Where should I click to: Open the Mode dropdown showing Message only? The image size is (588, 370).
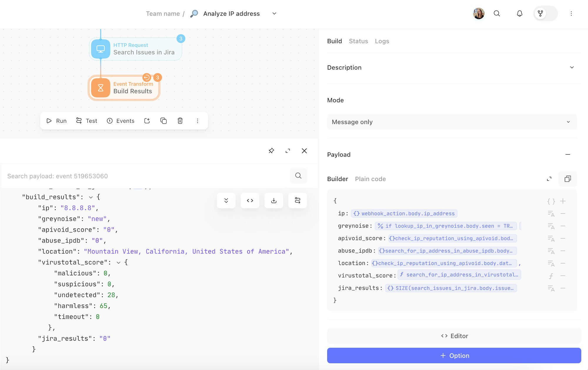pos(452,122)
